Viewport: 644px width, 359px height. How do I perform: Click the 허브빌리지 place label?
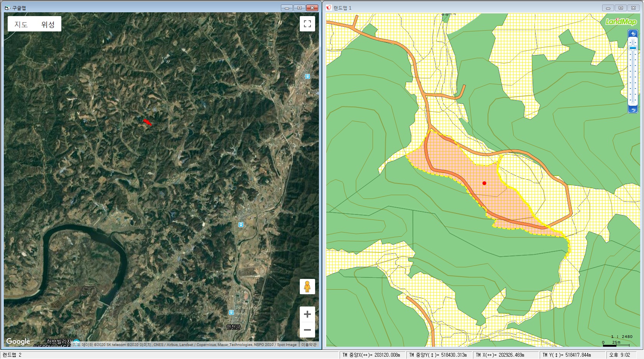pos(59,341)
